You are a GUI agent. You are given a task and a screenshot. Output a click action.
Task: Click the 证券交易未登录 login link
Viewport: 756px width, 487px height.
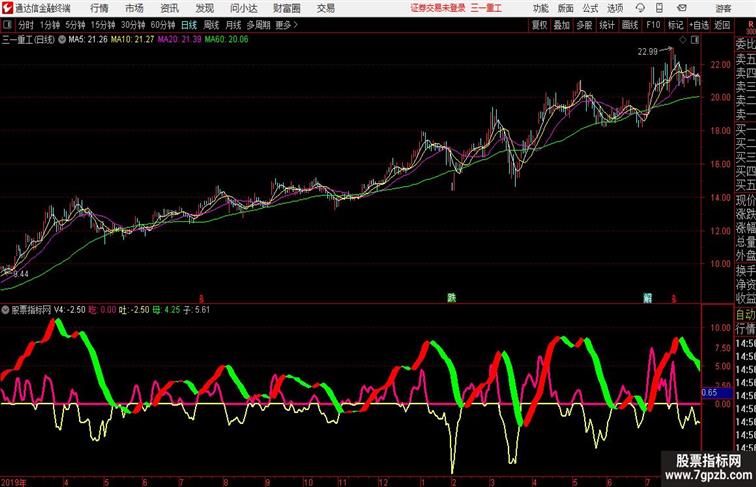click(x=438, y=8)
